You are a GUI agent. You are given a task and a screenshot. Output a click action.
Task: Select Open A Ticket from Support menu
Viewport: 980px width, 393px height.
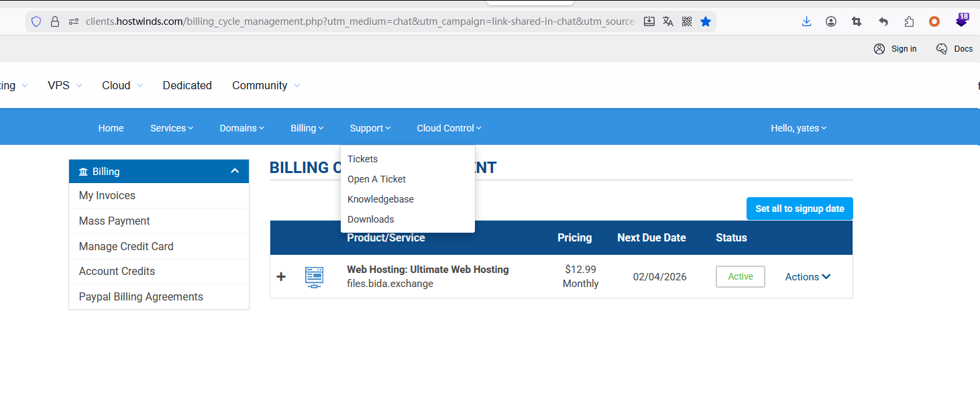pyautogui.click(x=376, y=179)
